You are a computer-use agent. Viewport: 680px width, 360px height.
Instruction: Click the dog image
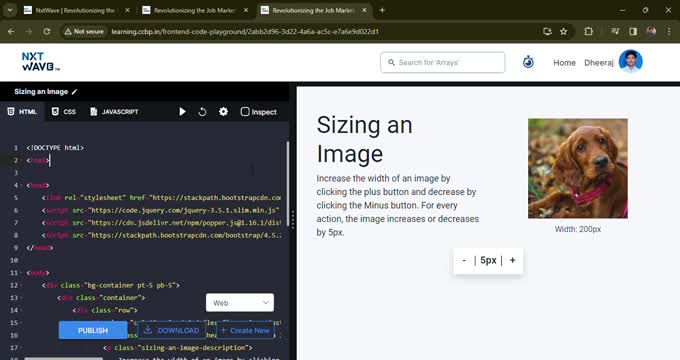[x=578, y=168]
